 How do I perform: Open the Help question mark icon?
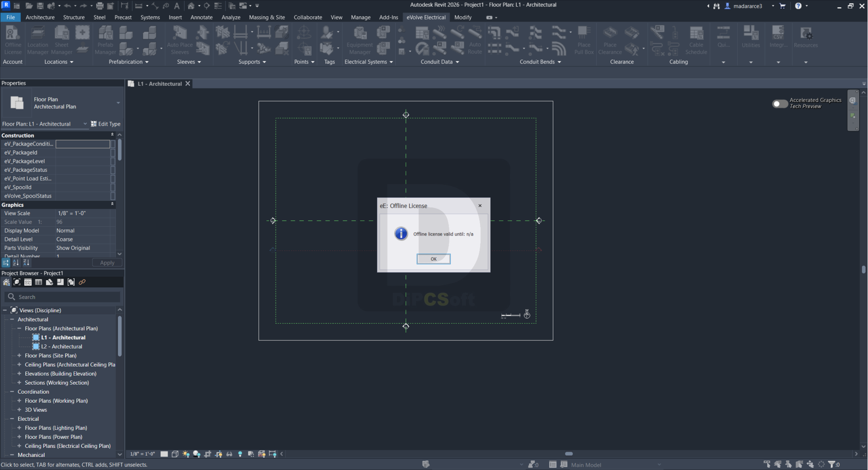(x=798, y=6)
